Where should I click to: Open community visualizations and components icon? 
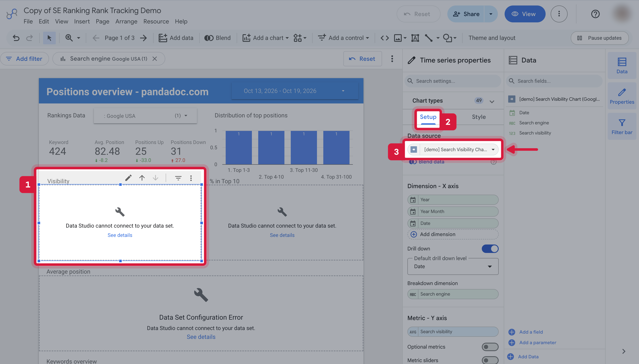tap(298, 38)
